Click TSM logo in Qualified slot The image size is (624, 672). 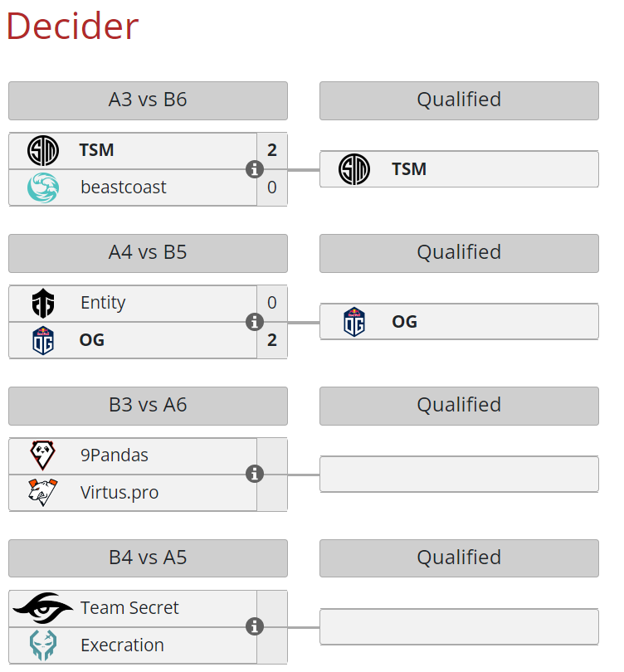point(354,169)
